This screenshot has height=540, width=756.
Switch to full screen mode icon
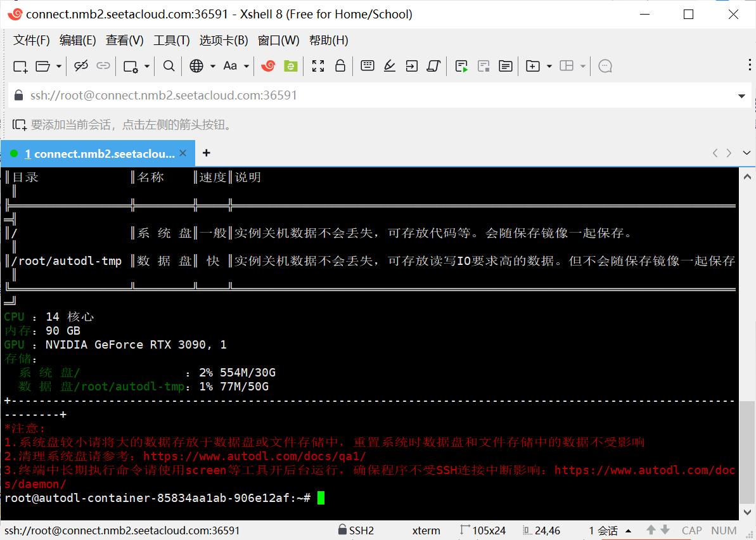click(x=317, y=66)
